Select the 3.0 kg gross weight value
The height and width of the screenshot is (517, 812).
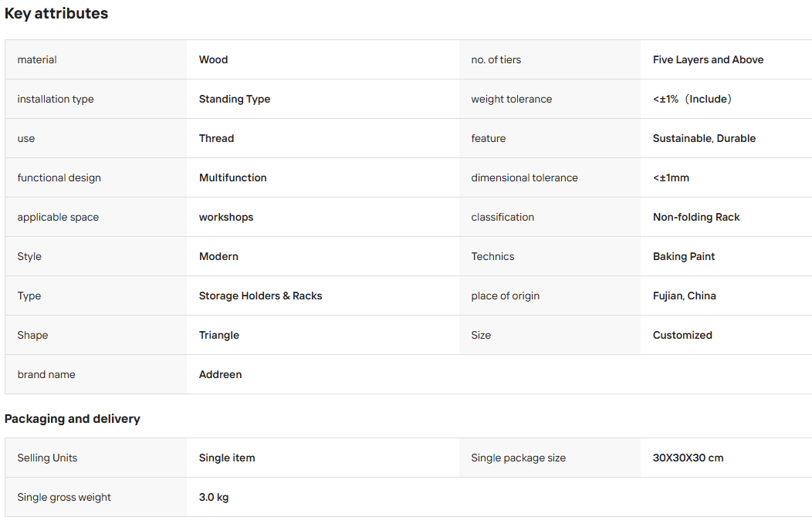click(x=213, y=497)
